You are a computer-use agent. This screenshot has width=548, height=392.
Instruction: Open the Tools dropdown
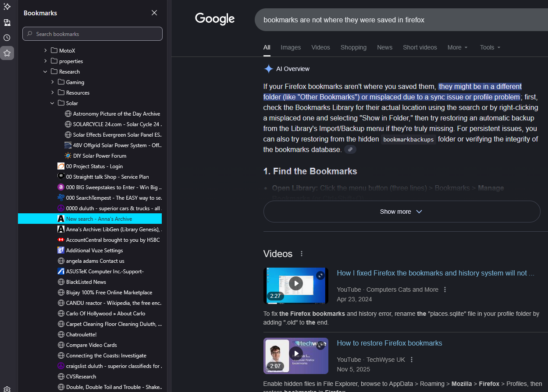(x=490, y=47)
